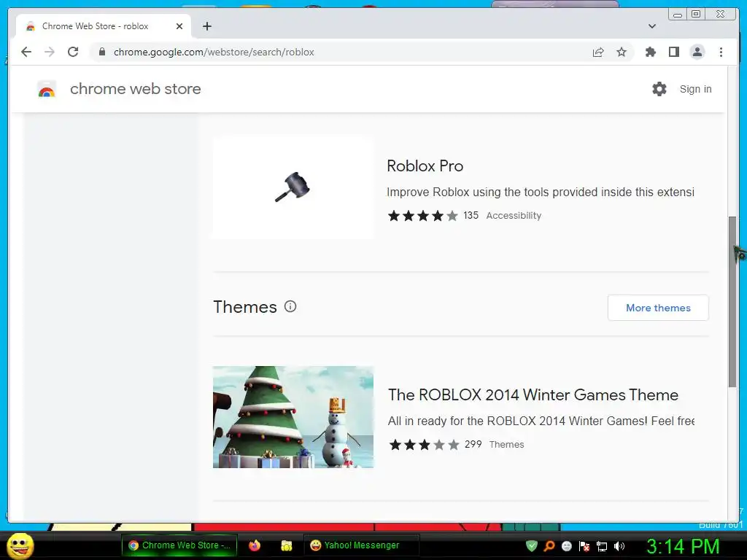
Task: Click the Themes info icon
Action: pyautogui.click(x=290, y=306)
